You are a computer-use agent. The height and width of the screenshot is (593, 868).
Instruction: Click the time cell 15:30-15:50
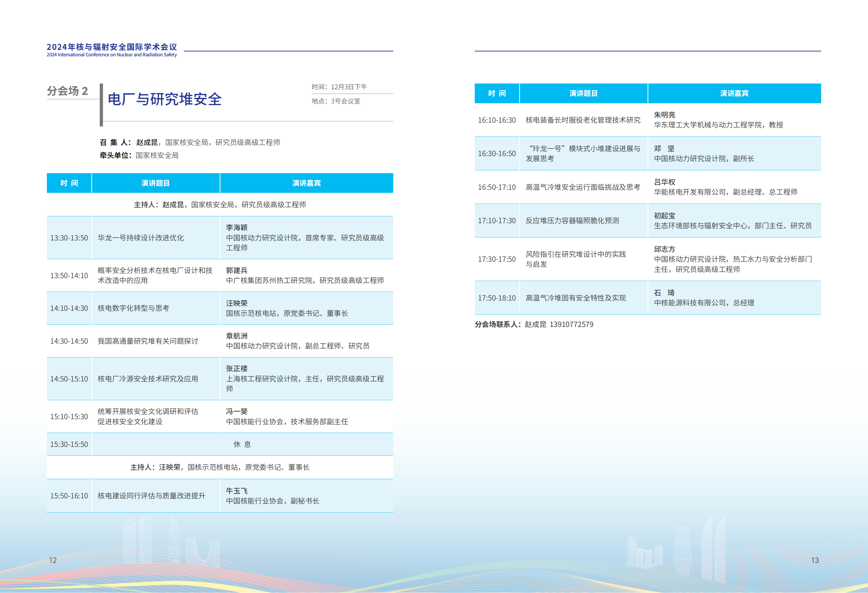click(x=69, y=444)
